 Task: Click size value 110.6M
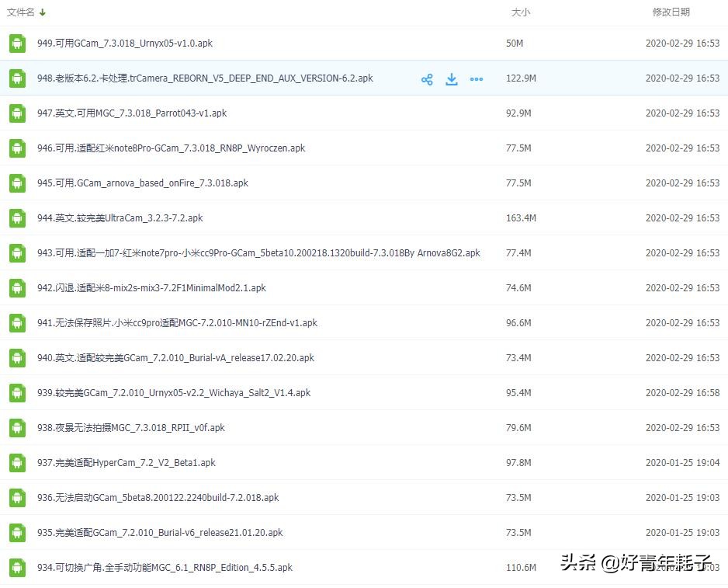coord(521,568)
